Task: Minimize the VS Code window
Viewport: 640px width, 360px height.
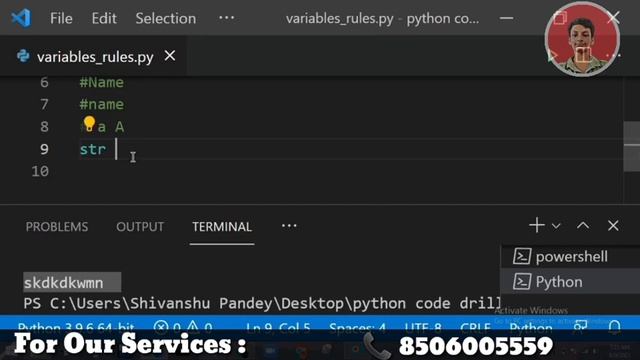Action: (506, 18)
